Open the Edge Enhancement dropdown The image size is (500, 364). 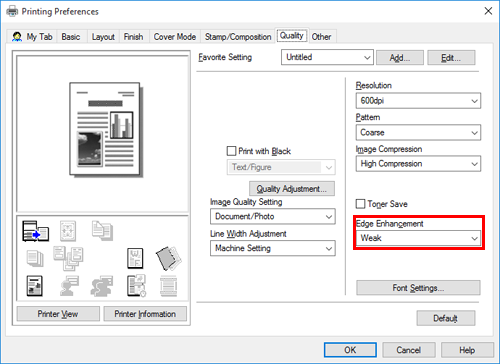click(418, 238)
